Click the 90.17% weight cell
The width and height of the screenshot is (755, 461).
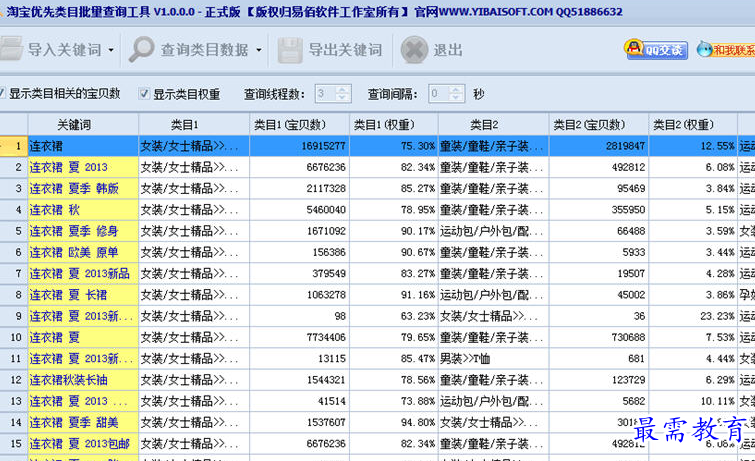pyautogui.click(x=394, y=231)
